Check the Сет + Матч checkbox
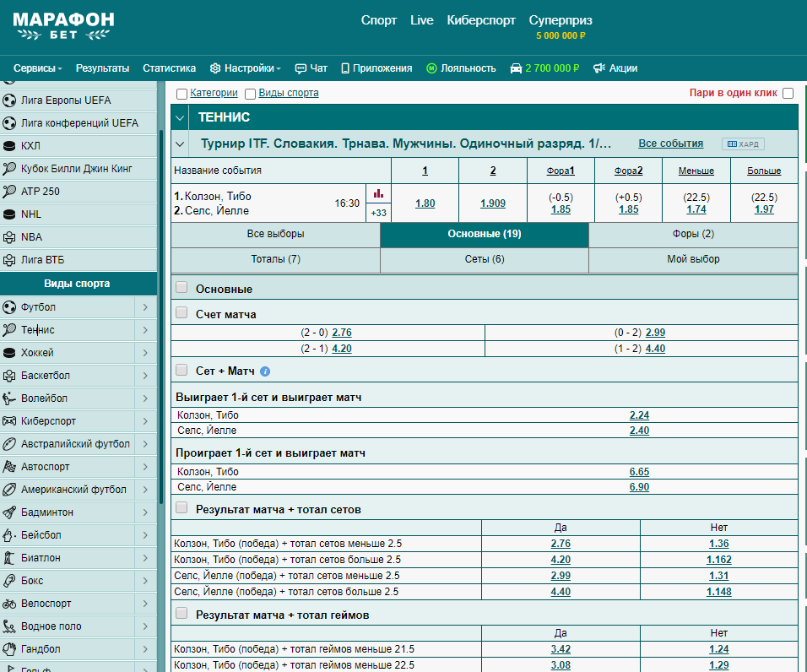This screenshot has height=672, width=807. (x=181, y=370)
